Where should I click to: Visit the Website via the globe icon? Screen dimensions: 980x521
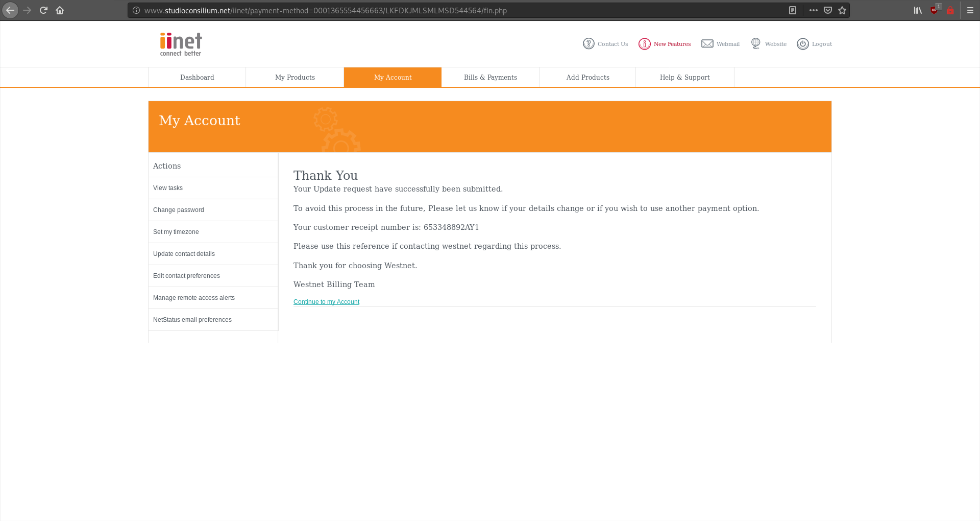pos(755,44)
